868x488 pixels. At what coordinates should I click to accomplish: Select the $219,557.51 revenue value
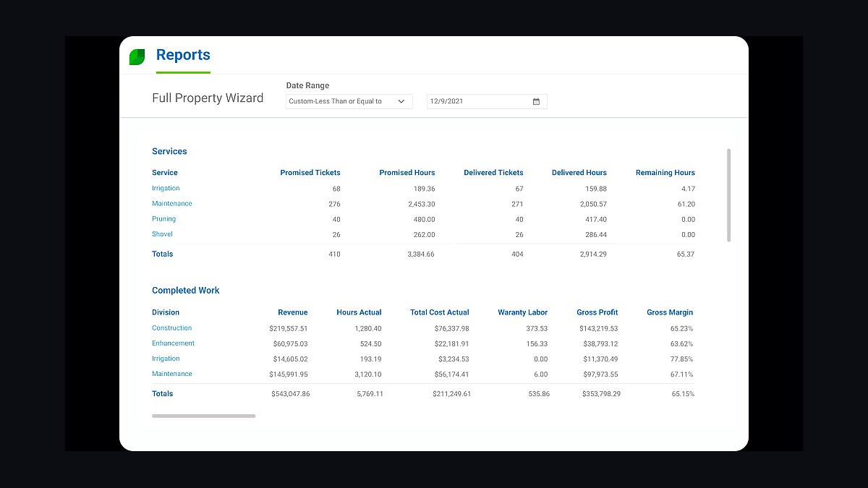289,328
